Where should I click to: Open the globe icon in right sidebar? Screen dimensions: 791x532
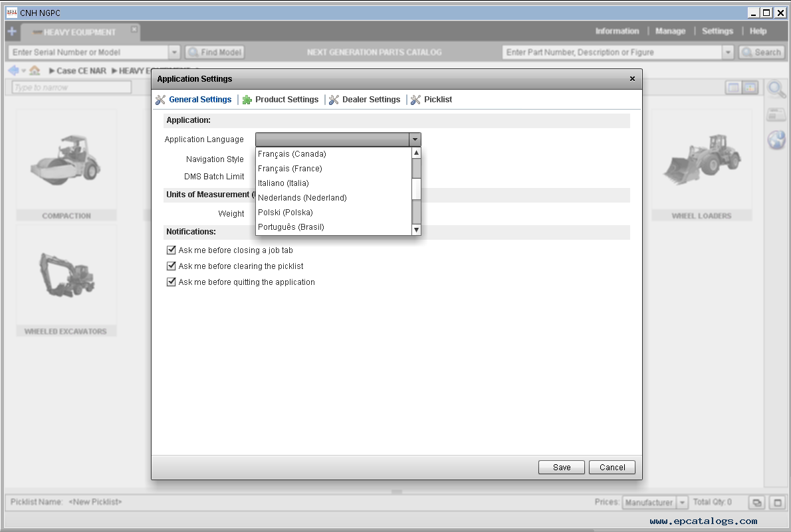(x=777, y=139)
